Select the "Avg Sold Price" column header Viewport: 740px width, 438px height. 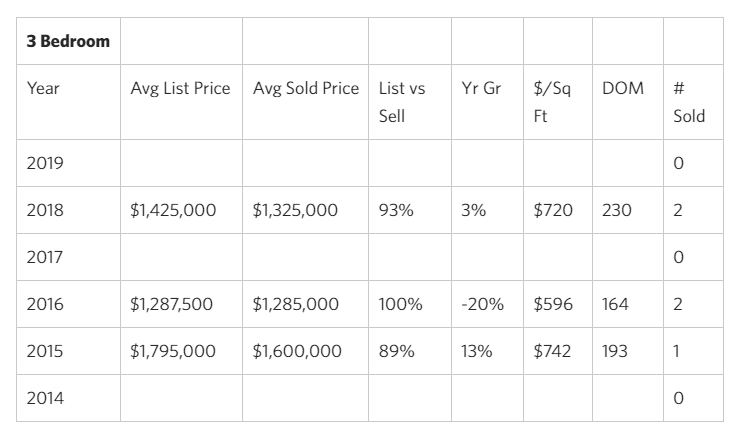(x=305, y=89)
